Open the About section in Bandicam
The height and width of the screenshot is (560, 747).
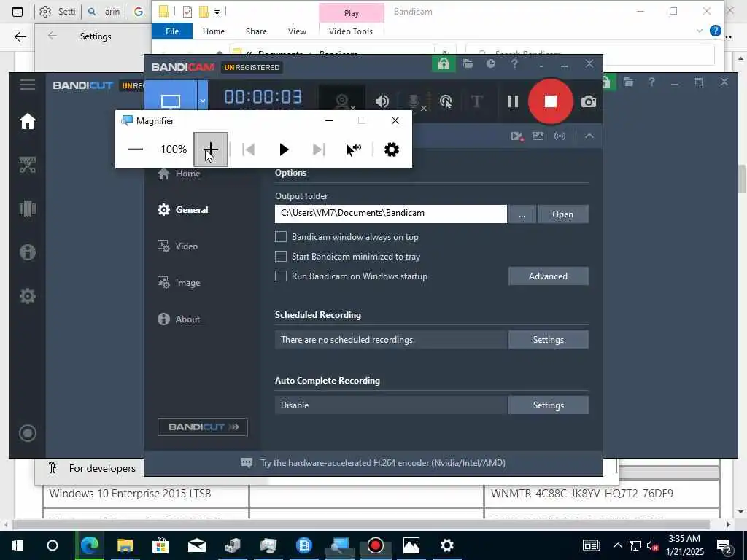[179, 319]
